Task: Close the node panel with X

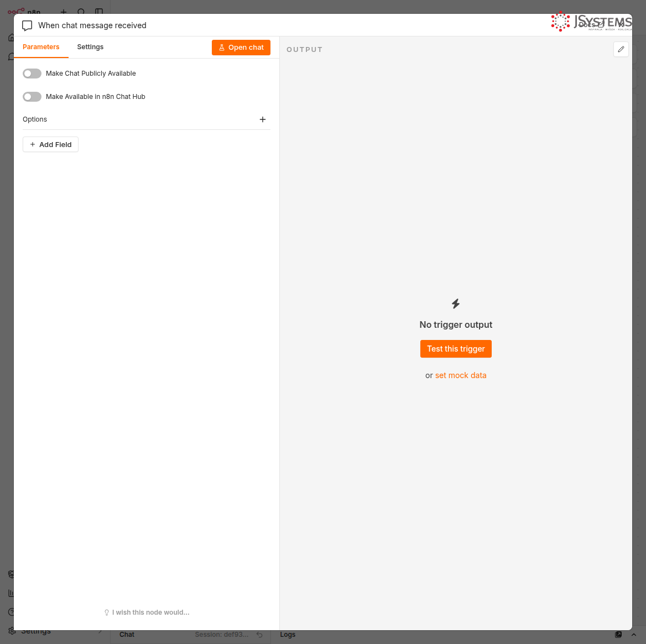Action: click(x=621, y=25)
